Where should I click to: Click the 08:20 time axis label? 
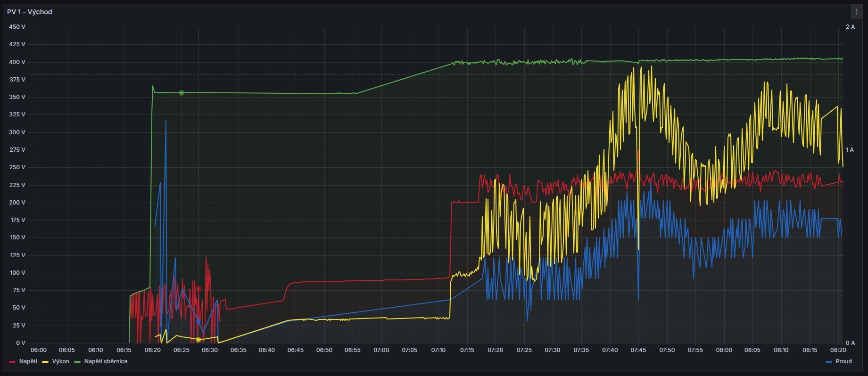click(838, 350)
